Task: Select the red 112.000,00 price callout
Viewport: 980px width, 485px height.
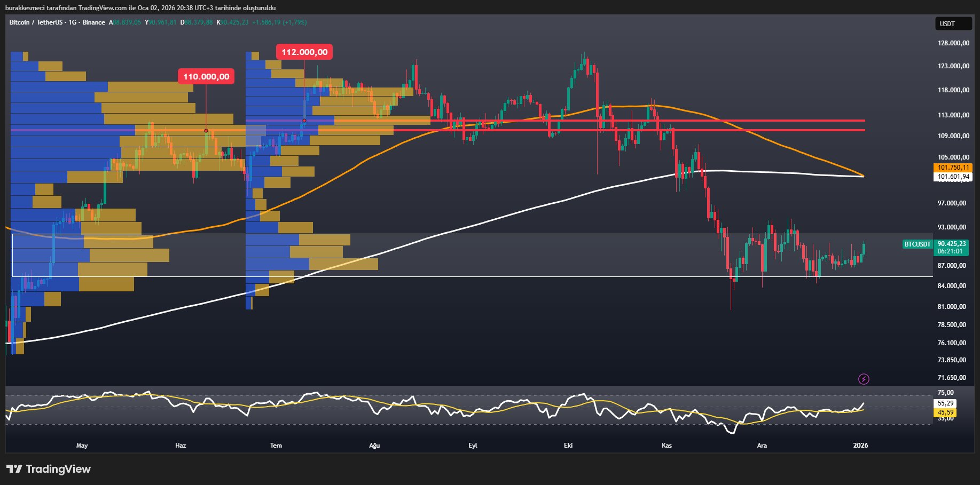Action: click(304, 52)
